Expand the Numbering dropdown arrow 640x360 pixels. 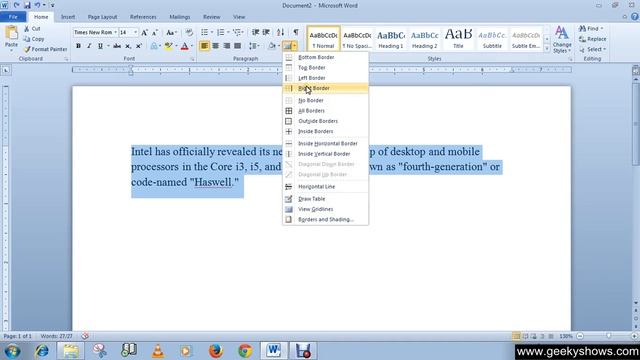[x=228, y=32]
